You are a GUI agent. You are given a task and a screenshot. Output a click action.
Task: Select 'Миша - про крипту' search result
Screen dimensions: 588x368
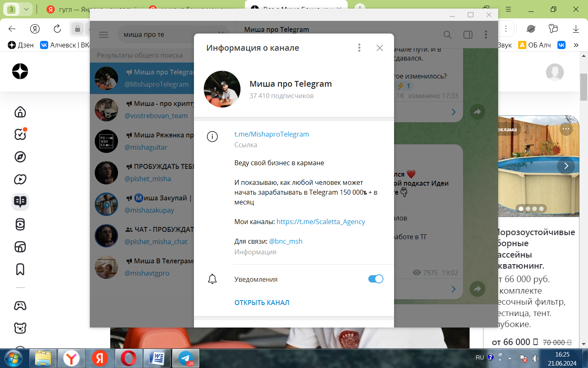[142, 110]
